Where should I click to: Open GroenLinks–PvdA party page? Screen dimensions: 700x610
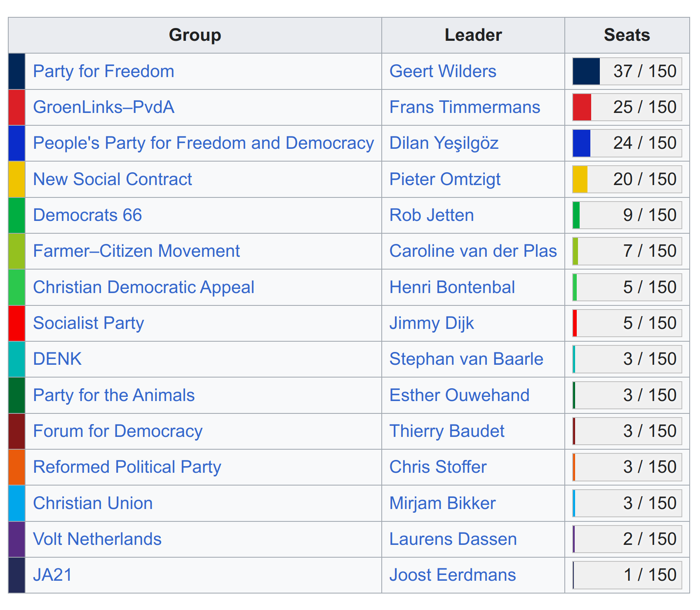click(103, 107)
